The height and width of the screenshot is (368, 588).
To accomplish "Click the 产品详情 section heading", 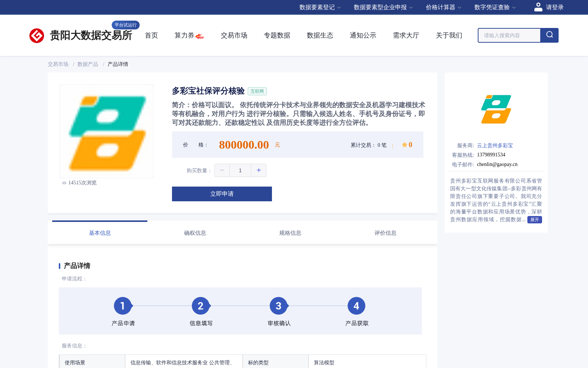I will [77, 266].
